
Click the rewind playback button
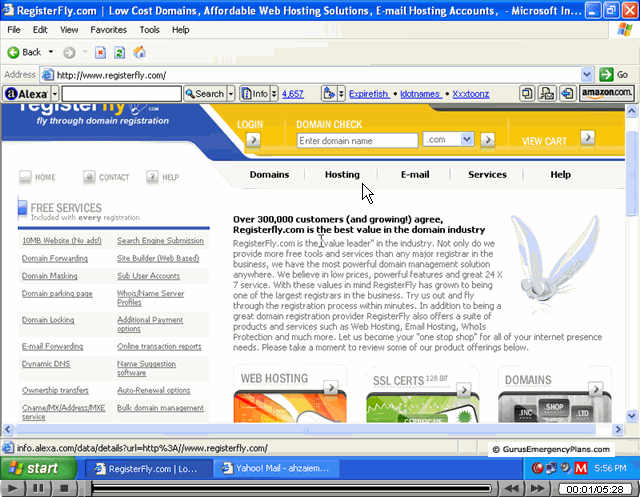point(512,488)
